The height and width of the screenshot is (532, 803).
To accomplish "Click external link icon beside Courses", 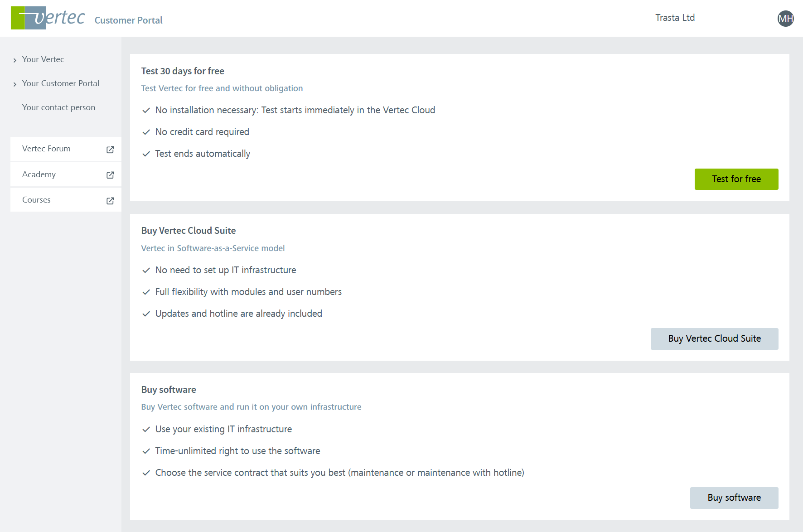I will click(x=110, y=201).
